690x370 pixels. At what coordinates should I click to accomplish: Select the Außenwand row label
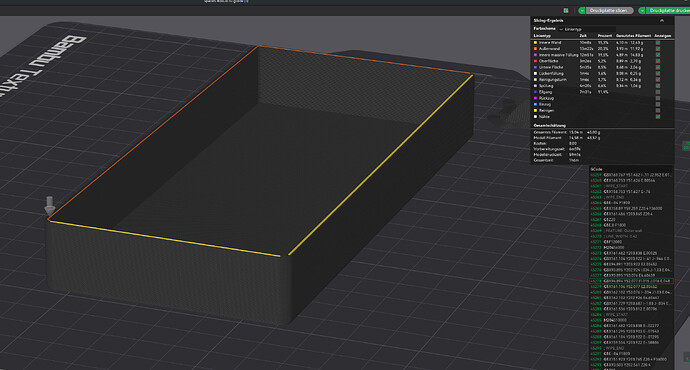(x=549, y=49)
